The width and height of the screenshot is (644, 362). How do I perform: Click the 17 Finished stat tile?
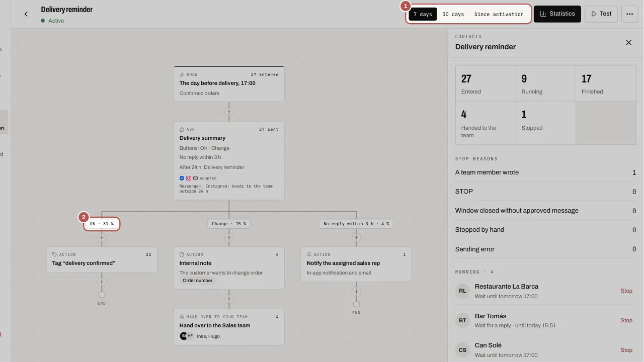[x=606, y=83]
